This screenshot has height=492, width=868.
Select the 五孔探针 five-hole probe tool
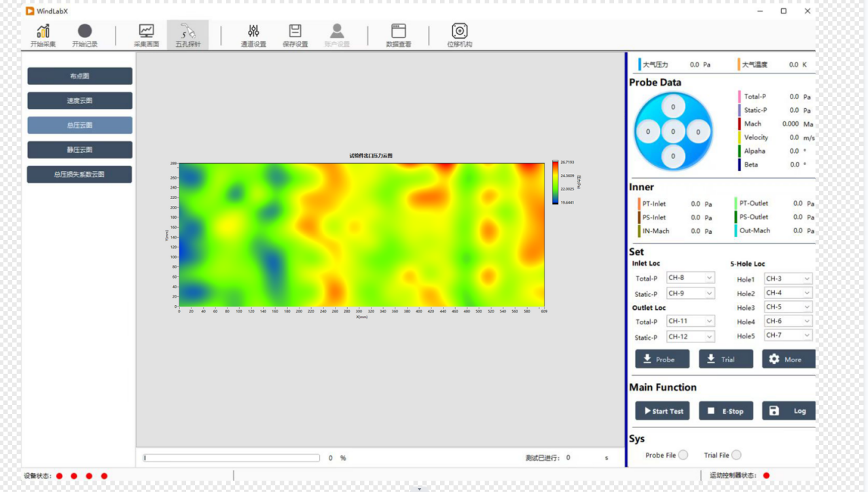point(187,35)
